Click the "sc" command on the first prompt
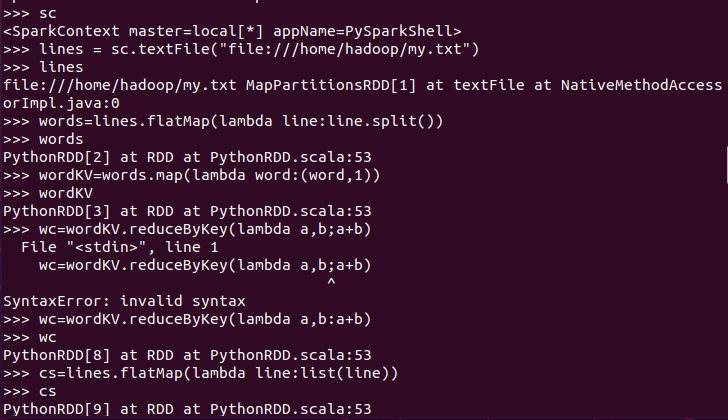The height and width of the screenshot is (420, 728). [x=46, y=13]
